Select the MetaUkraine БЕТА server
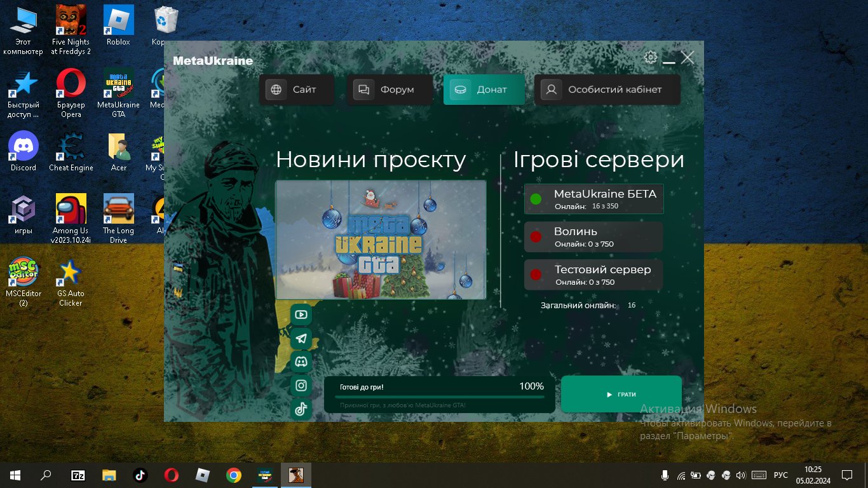 [x=593, y=199]
